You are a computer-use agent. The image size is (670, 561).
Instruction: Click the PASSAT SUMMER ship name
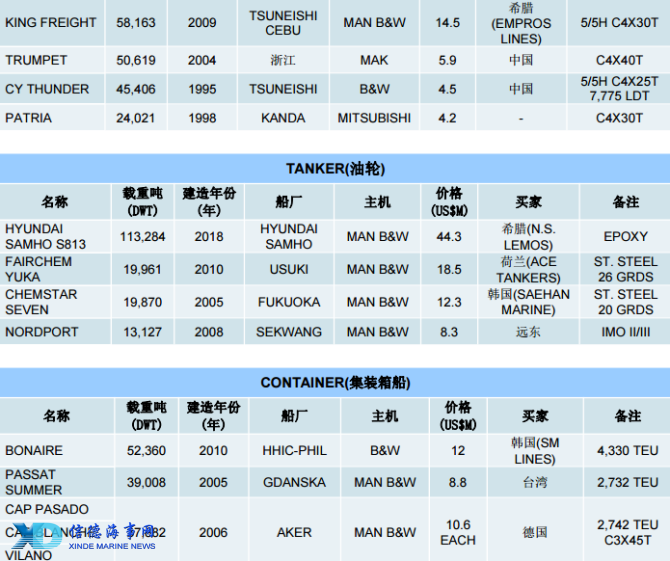pyautogui.click(x=33, y=482)
